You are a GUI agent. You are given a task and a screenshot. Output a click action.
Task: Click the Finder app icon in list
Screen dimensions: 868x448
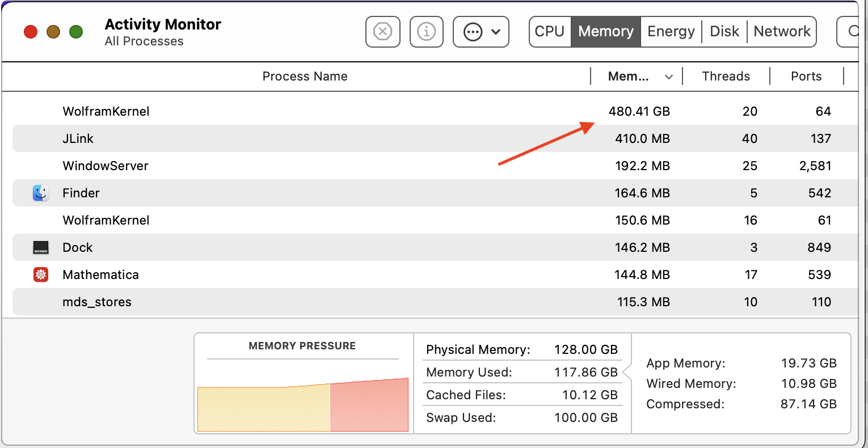(x=41, y=193)
